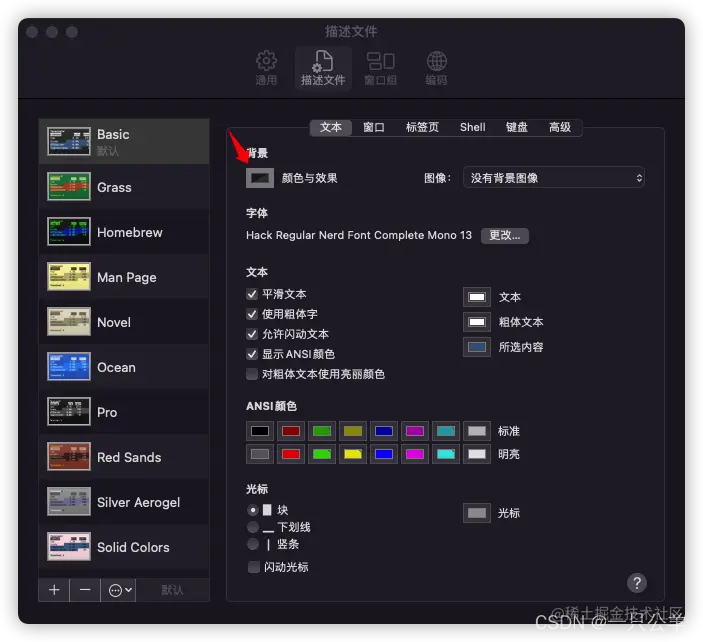The image size is (703, 642).
Task: Open the bright yellow ANSI swatch
Action: pos(353,454)
